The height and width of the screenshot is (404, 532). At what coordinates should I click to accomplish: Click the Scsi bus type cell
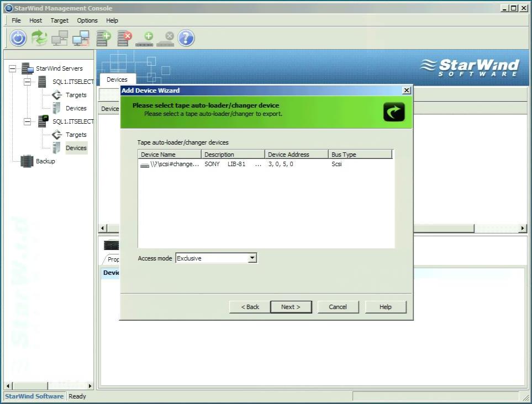coord(336,164)
